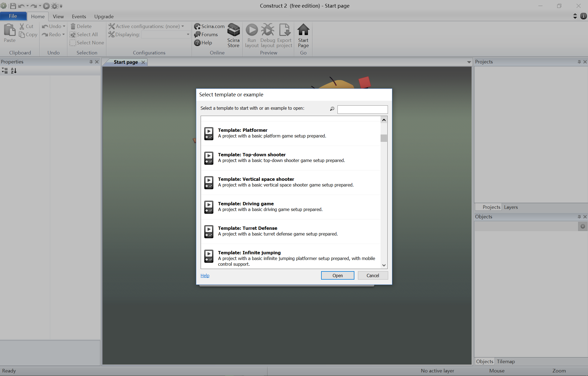This screenshot has height=376, width=588.
Task: Click the quick access Run layout icon
Action: (x=46, y=6)
